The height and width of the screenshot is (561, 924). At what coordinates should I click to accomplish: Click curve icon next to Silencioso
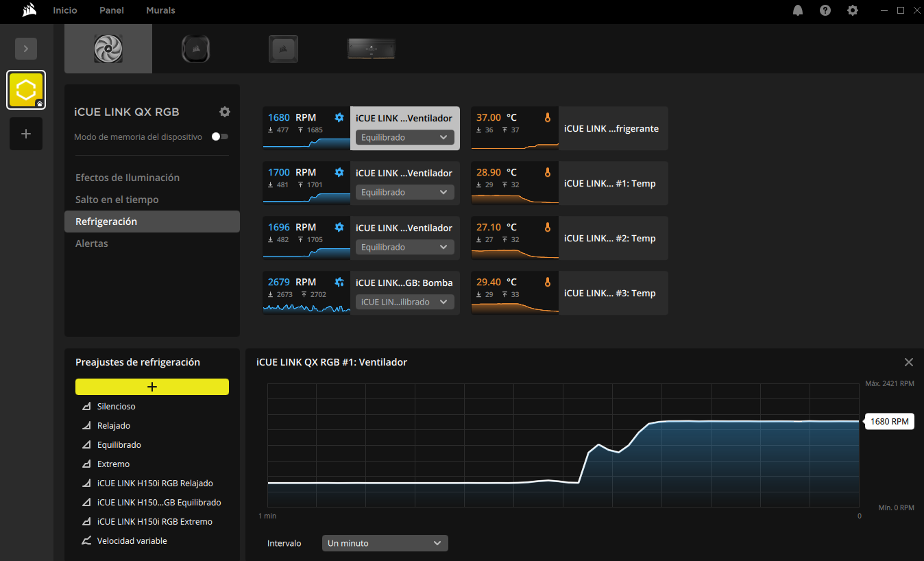[86, 407]
